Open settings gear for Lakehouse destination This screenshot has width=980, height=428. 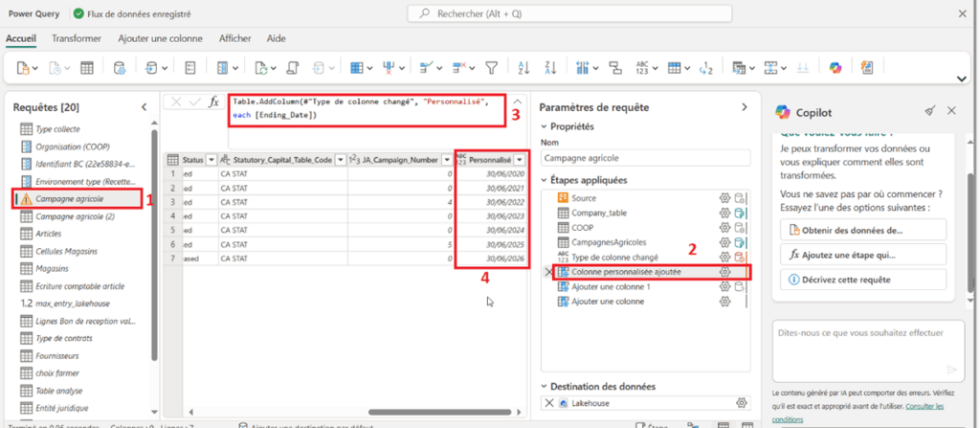pos(740,403)
